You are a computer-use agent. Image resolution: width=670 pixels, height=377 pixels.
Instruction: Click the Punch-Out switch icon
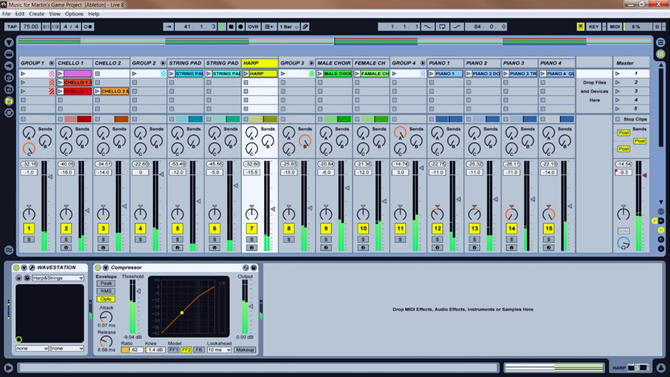[457, 27]
